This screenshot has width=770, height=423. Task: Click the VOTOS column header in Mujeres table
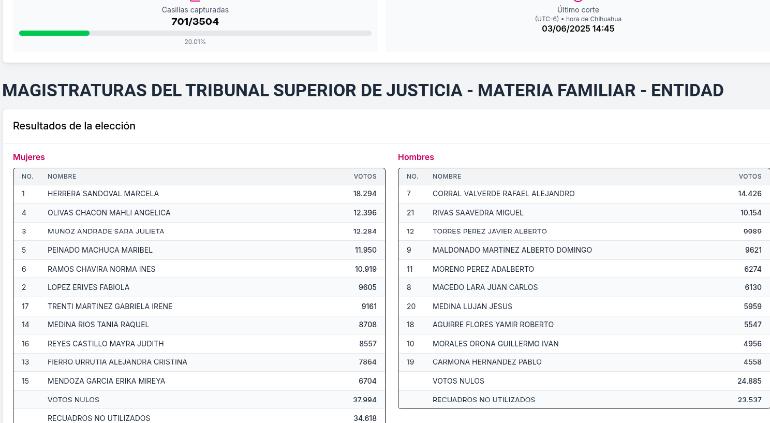365,176
